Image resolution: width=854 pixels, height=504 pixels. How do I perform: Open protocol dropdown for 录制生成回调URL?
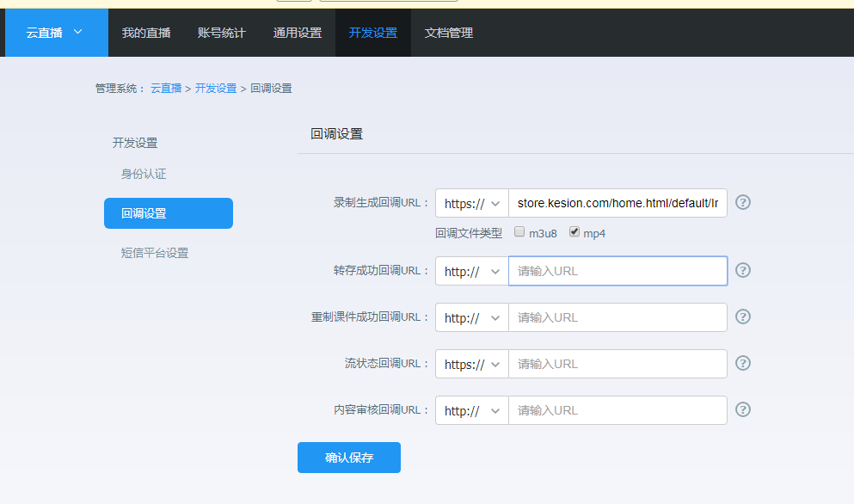pos(471,202)
